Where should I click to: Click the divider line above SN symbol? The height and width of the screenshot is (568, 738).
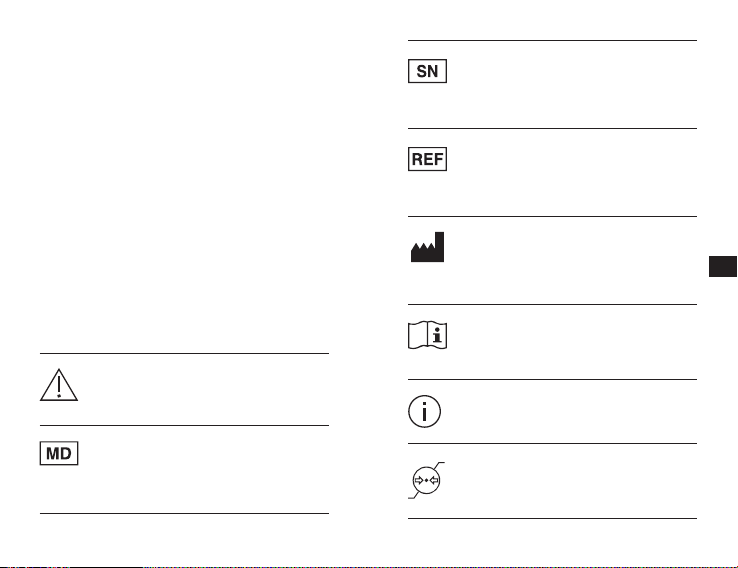[552, 40]
